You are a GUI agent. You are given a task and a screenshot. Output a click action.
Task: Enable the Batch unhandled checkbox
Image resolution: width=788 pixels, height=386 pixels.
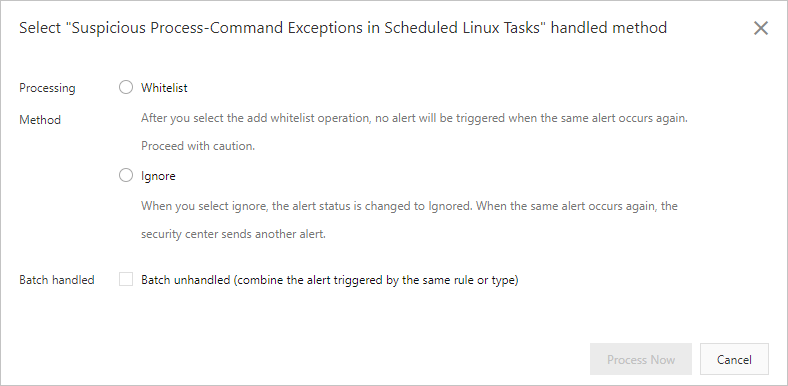(126, 279)
